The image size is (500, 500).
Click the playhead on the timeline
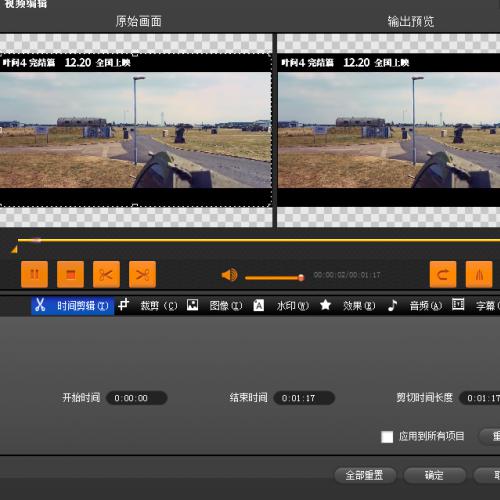[36, 240]
